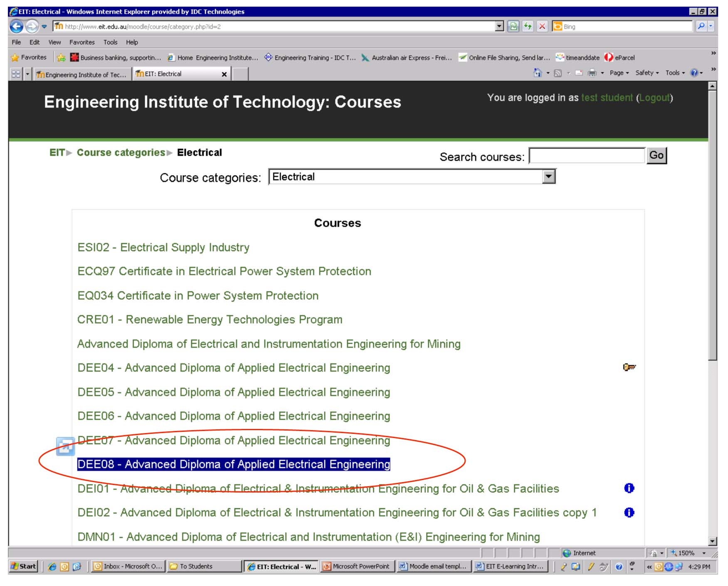This screenshot has width=728, height=586.
Task: Click the scrollbar up arrow
Action: 712,86
